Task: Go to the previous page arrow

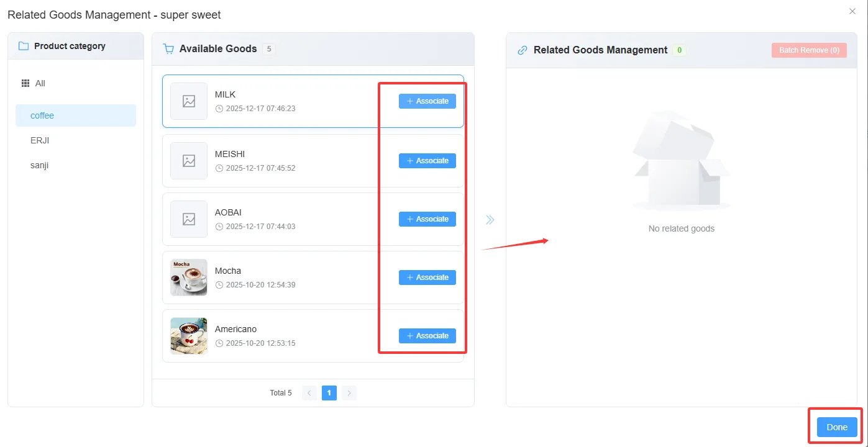Action: 309,393
